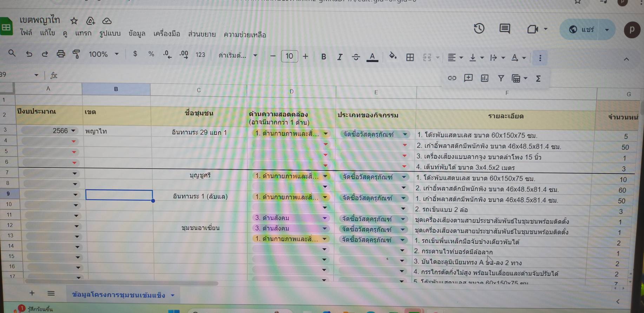Click the print icon
644x313 pixels.
click(x=61, y=54)
